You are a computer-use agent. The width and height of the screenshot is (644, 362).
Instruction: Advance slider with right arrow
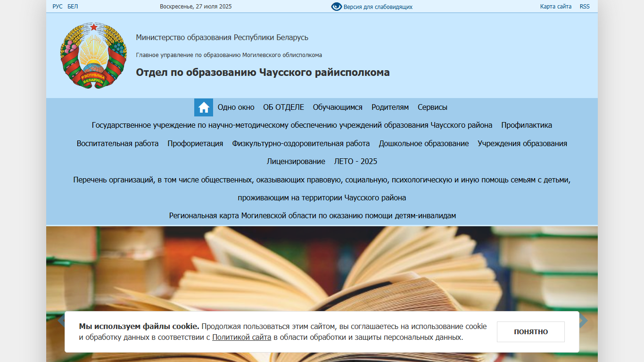coord(584,321)
